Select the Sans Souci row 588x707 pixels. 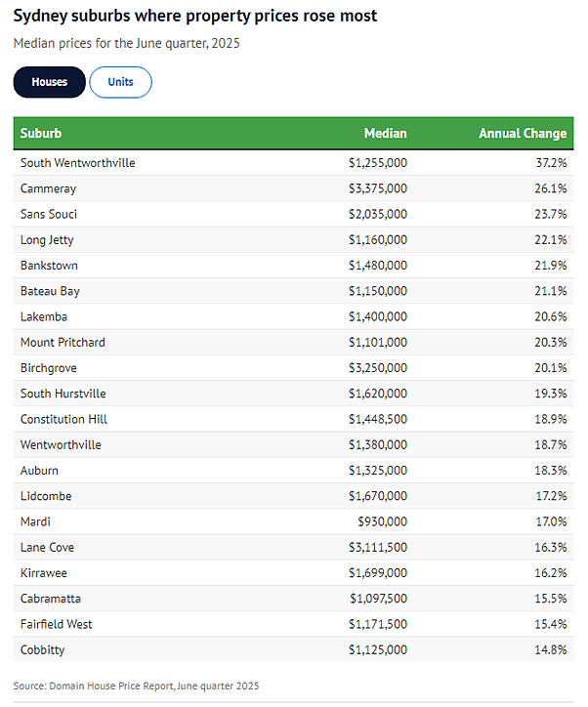click(x=294, y=214)
